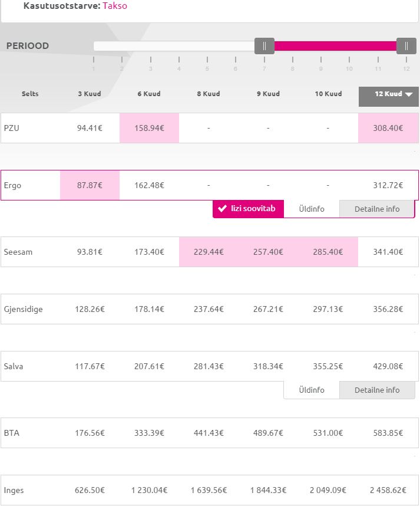420x506 pixels.
Task: Click the Iizi soovitab badge
Action: click(248, 209)
